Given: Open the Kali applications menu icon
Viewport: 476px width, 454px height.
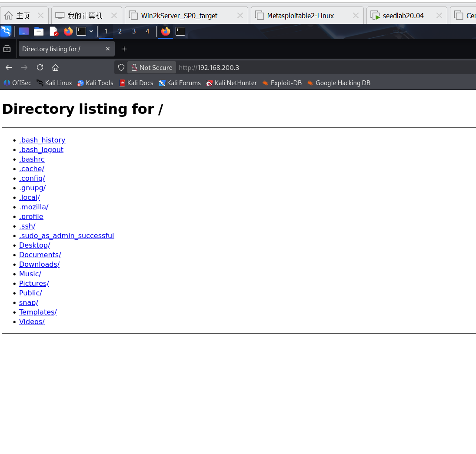Looking at the screenshot, I should (6, 31).
